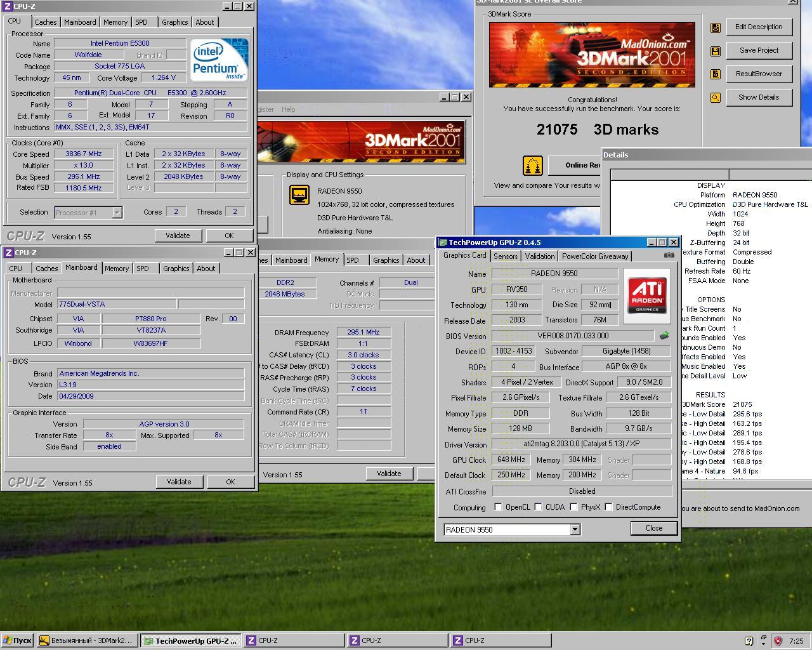Select the first CPU-Z taskbar item
This screenshot has width=812, height=650.
294,640
